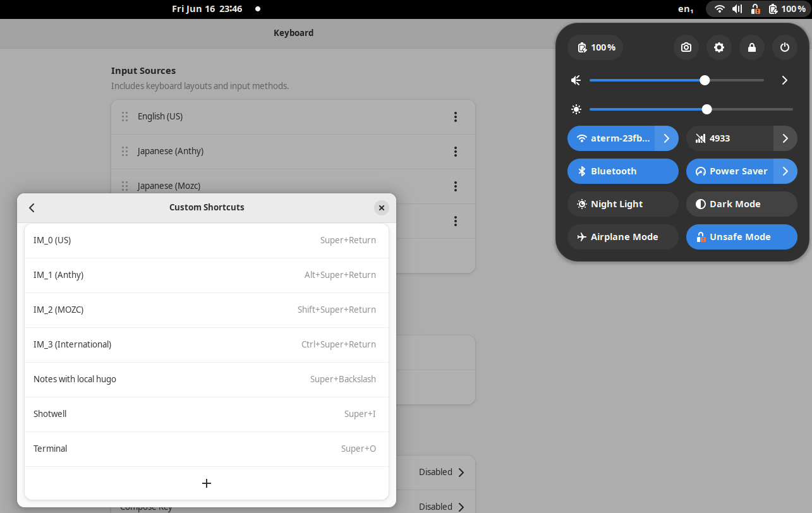Select the Terminal shortcut row

pyautogui.click(x=207, y=449)
